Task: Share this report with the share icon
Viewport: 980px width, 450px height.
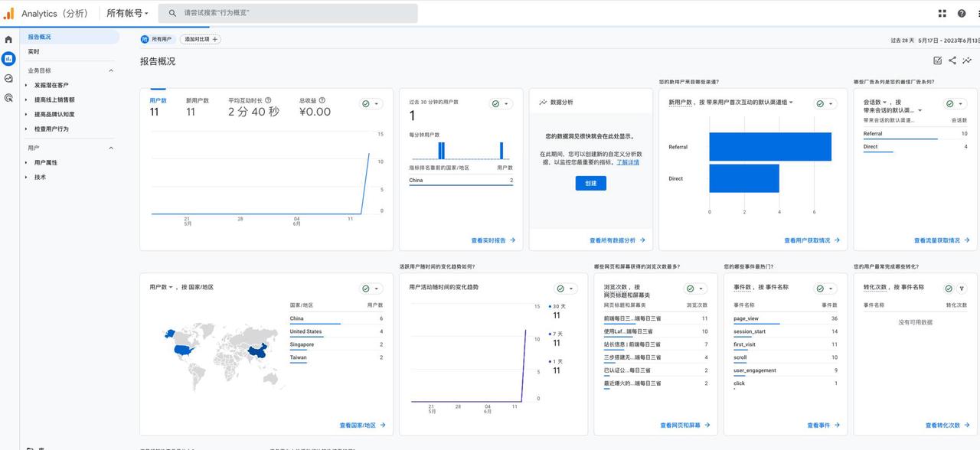Action: click(952, 60)
